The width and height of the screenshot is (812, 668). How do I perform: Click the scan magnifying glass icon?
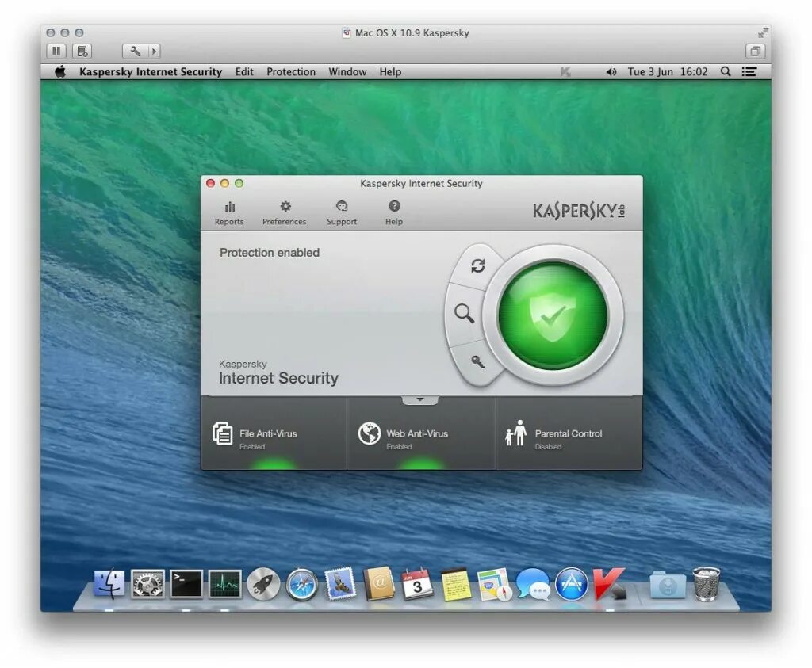pos(464,314)
